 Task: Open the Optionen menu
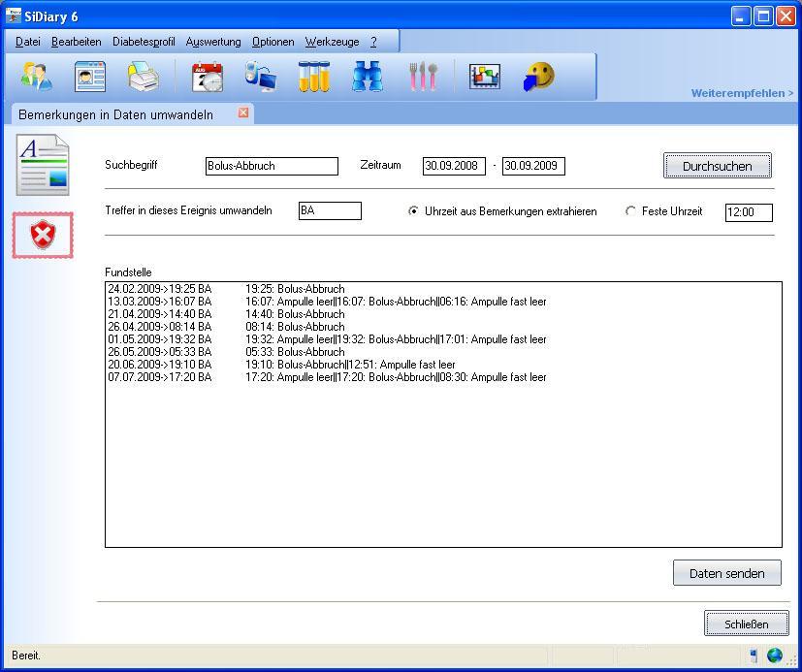point(273,42)
